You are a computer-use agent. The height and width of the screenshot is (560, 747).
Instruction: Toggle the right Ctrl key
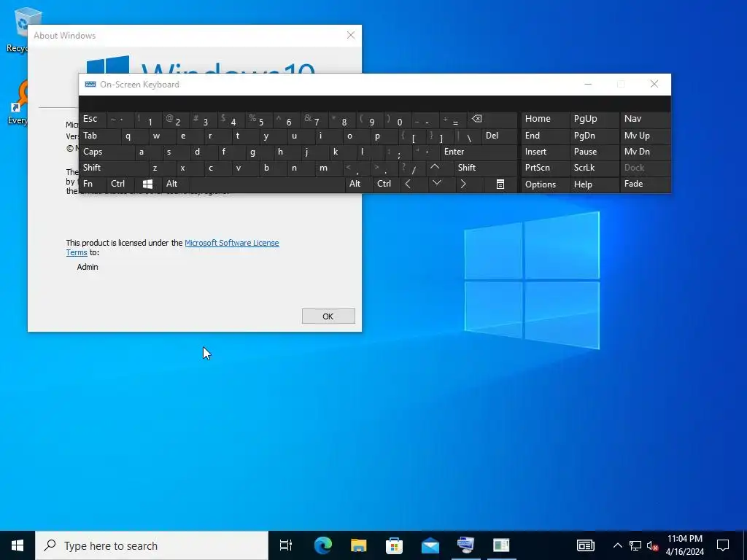pyautogui.click(x=387, y=184)
